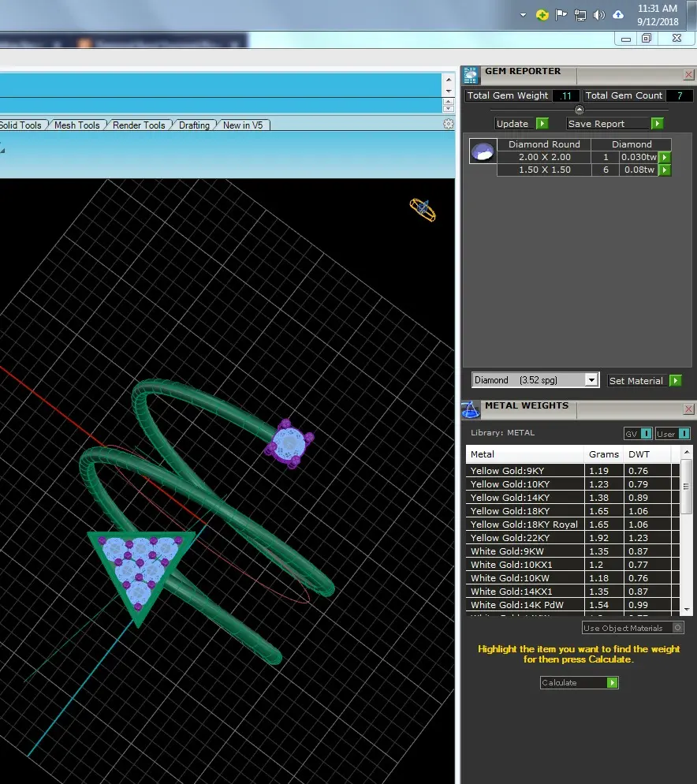The height and width of the screenshot is (784, 697).
Task: Click the diamond round gem thumbnail
Action: tap(483, 151)
